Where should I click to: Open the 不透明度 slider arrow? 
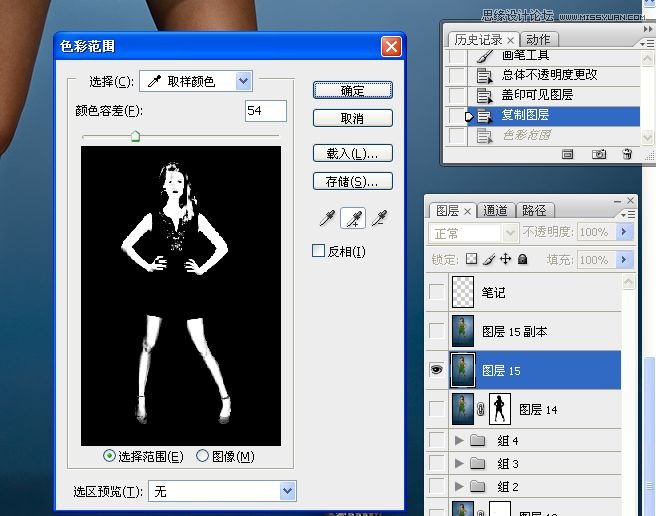(x=624, y=231)
